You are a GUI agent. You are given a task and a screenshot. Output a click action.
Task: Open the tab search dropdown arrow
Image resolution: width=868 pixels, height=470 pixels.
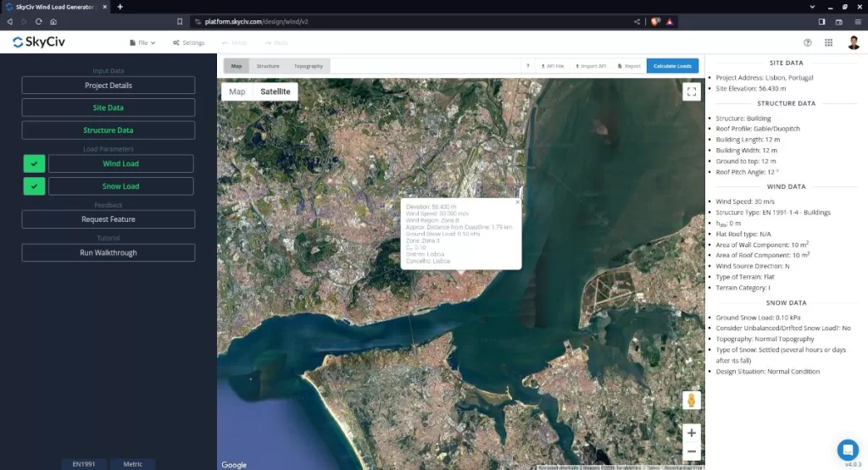(812, 7)
